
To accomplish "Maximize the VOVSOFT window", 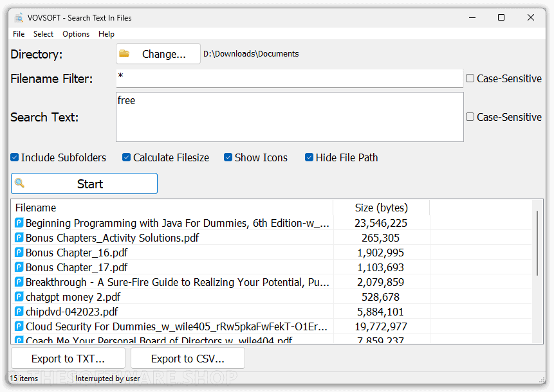I will [x=501, y=17].
